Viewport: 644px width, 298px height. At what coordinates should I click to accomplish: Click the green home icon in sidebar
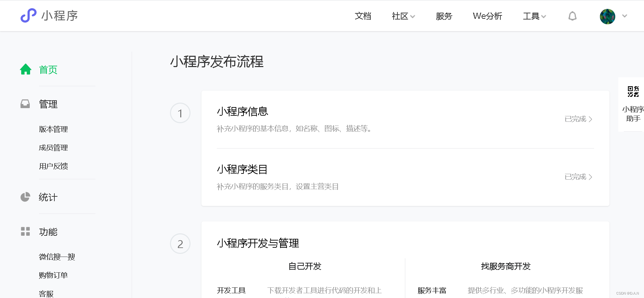click(x=26, y=69)
